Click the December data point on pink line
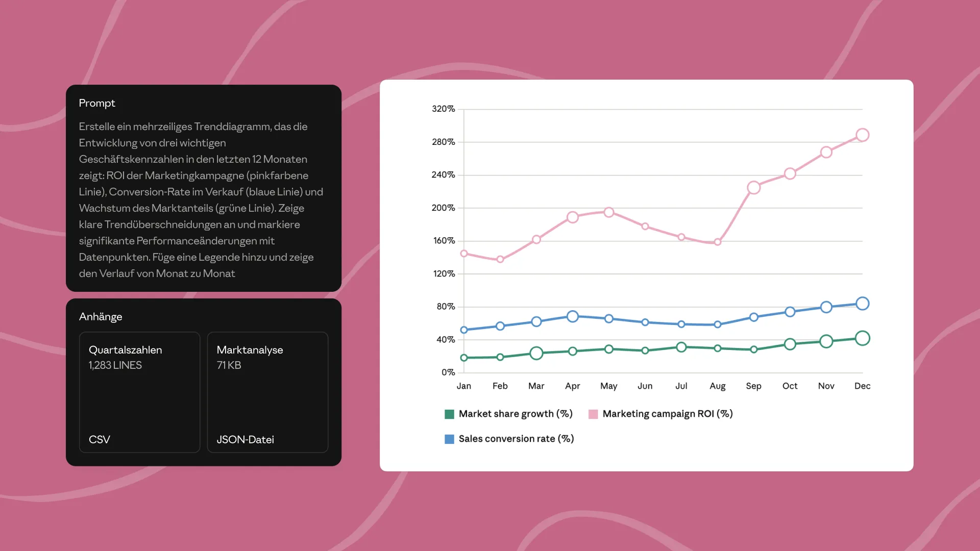 point(862,135)
